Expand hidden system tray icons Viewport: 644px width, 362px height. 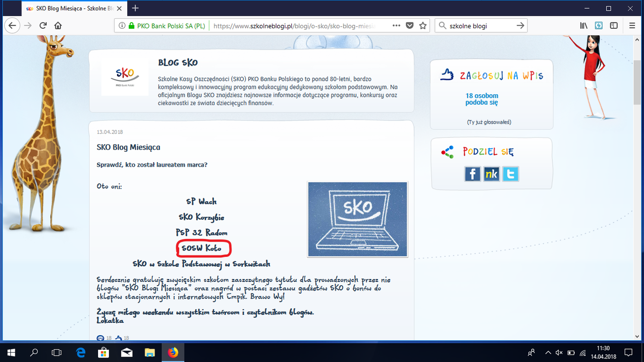point(548,353)
